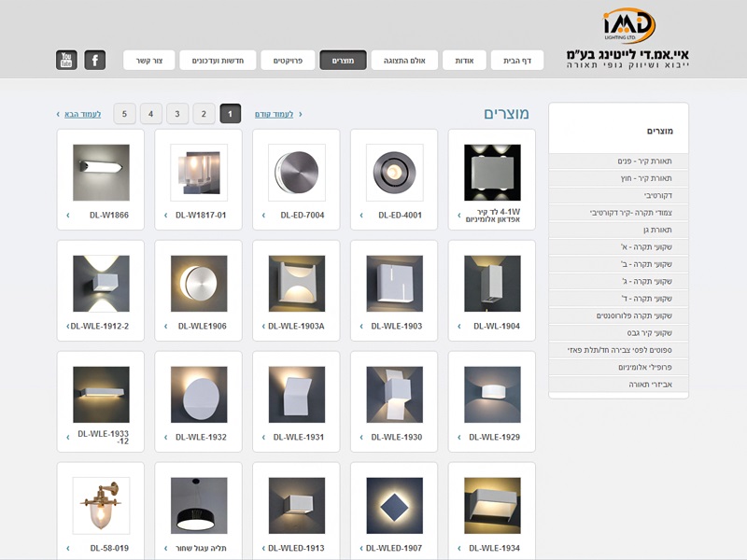View the DL-58-019 lantern product image

click(x=101, y=506)
